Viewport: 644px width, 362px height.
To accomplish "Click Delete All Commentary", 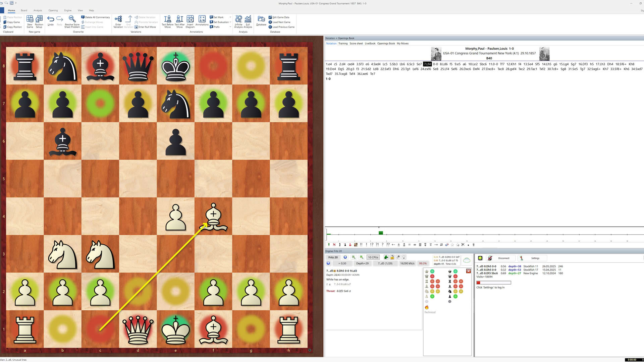I will 96,17.
